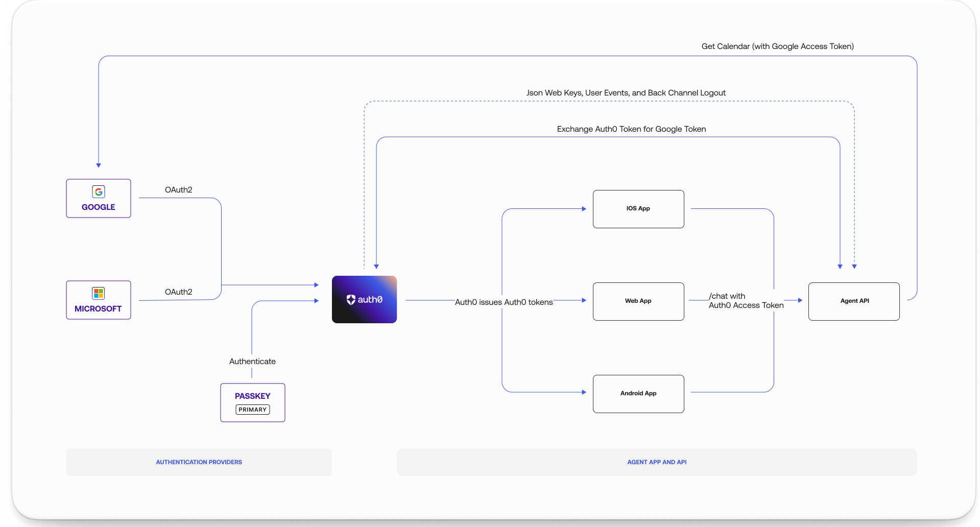
Task: Click the Microsoft logo icon
Action: [99, 293]
